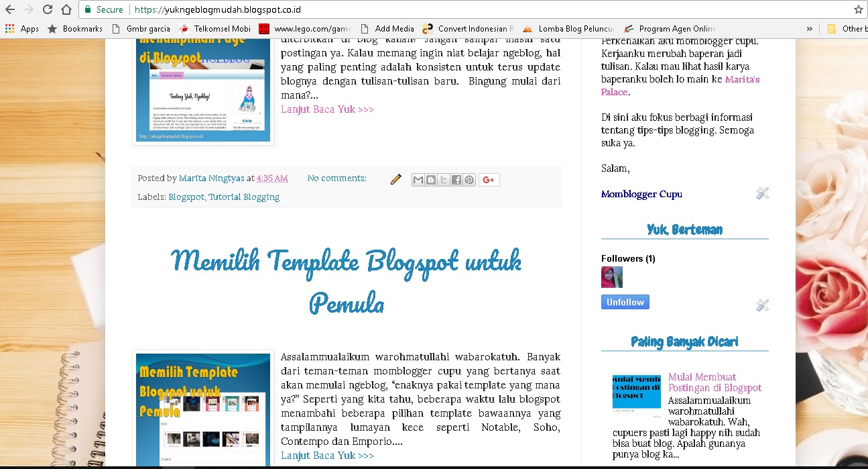
Task: Pin the post using the Pinterest icon
Action: click(469, 179)
